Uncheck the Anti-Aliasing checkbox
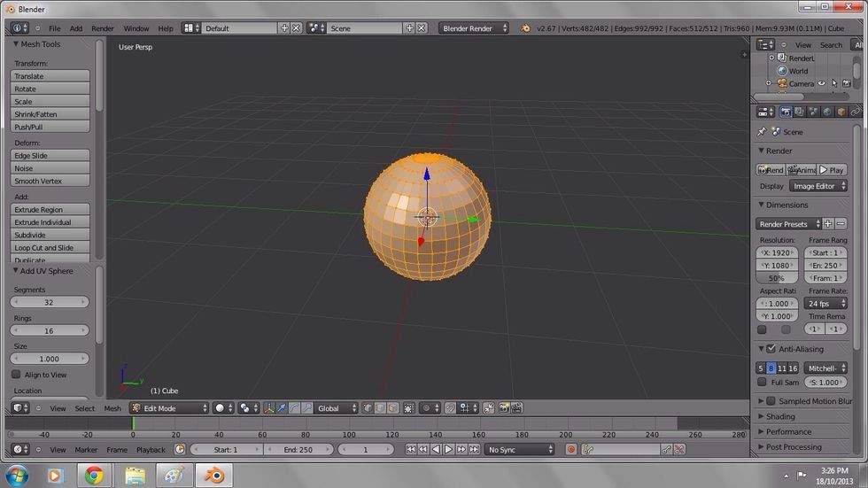The height and width of the screenshot is (488, 868). [771, 349]
